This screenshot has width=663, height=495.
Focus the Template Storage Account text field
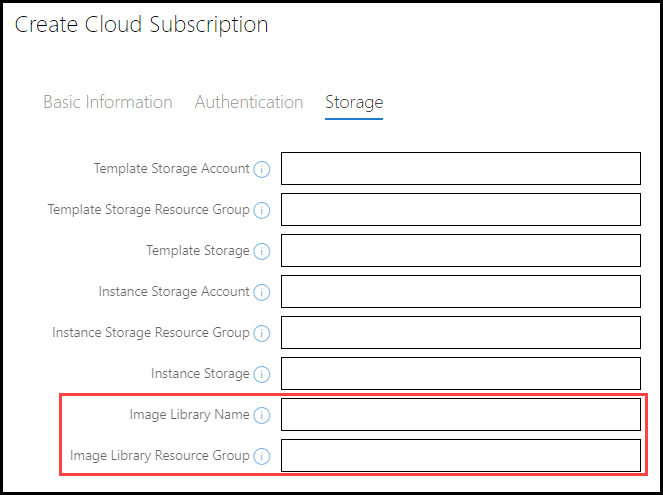(460, 169)
